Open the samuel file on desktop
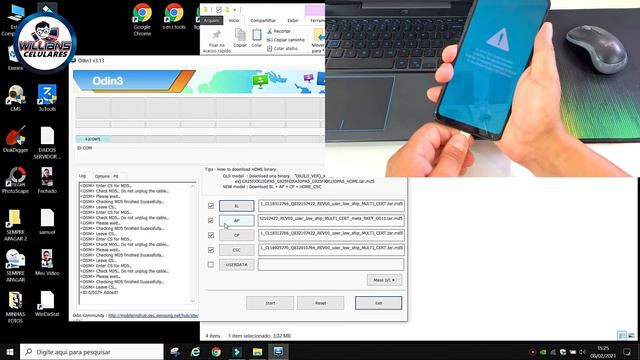 47,221
